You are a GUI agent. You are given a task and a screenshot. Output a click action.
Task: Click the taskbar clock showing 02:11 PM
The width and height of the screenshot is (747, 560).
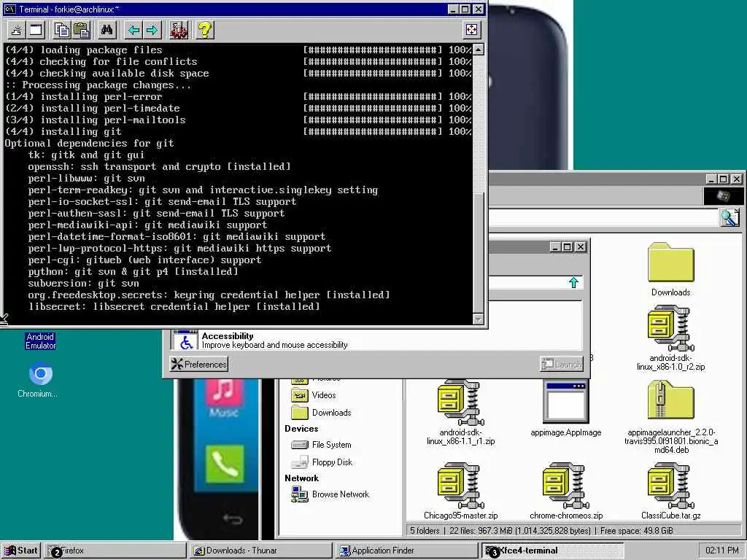point(721,551)
